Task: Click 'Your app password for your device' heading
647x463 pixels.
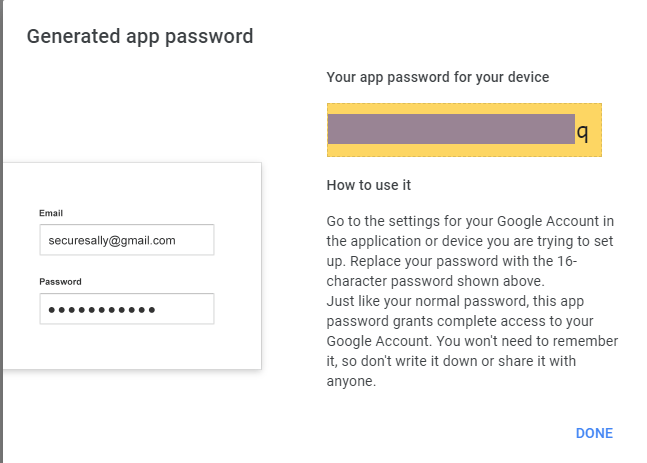Action: tap(438, 77)
